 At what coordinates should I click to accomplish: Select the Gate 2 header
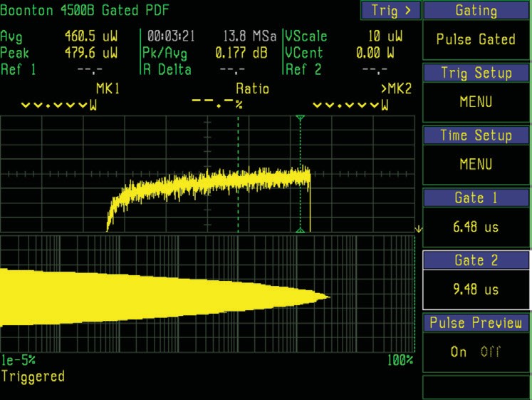pyautogui.click(x=476, y=260)
